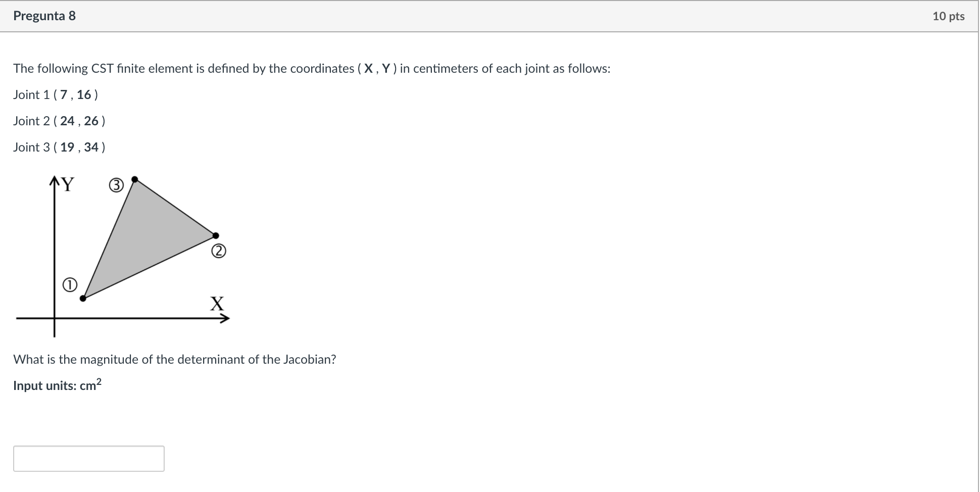Click the answer input field
Image resolution: width=980 pixels, height=492 pixels.
pyautogui.click(x=89, y=458)
